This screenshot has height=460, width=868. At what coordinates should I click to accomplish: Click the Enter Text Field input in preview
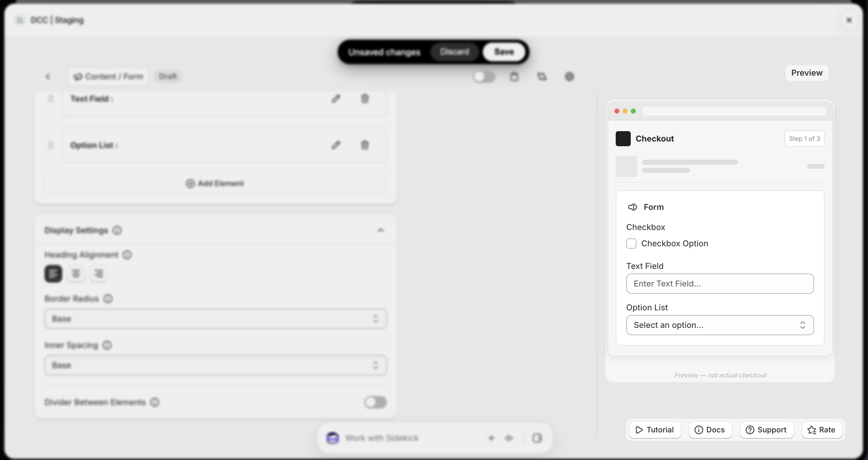point(720,283)
